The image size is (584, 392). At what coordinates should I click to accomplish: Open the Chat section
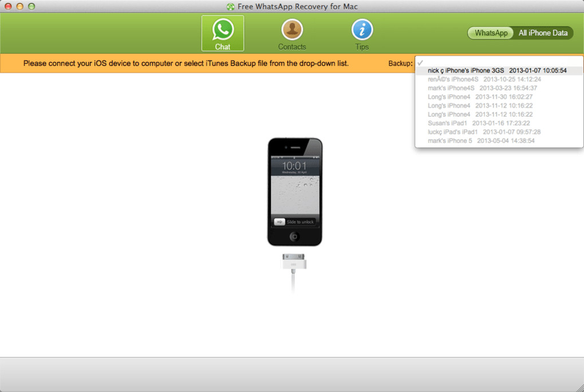click(223, 33)
